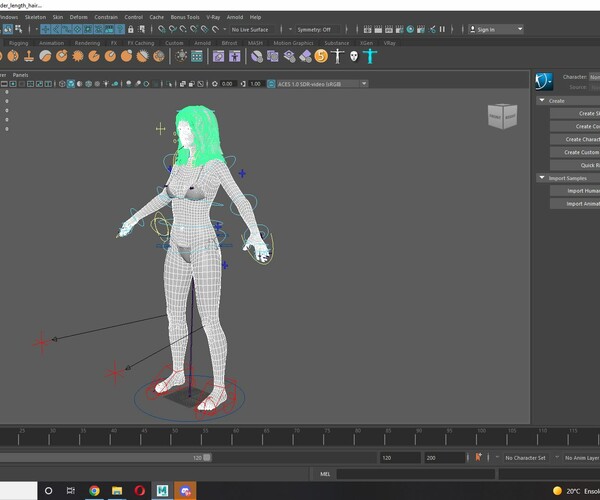600x500 pixels.
Task: Toggle the viewport lights bulb icon
Action: tap(106, 84)
